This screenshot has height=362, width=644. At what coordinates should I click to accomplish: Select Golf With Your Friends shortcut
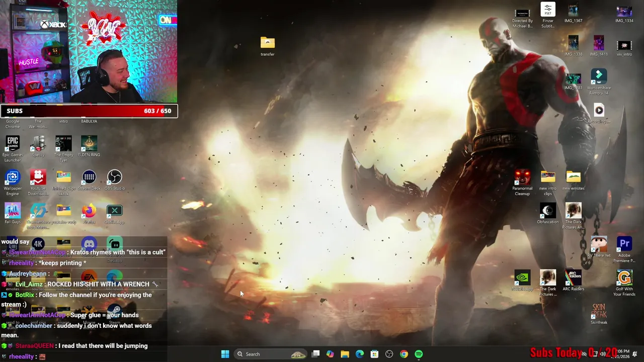coord(624,283)
